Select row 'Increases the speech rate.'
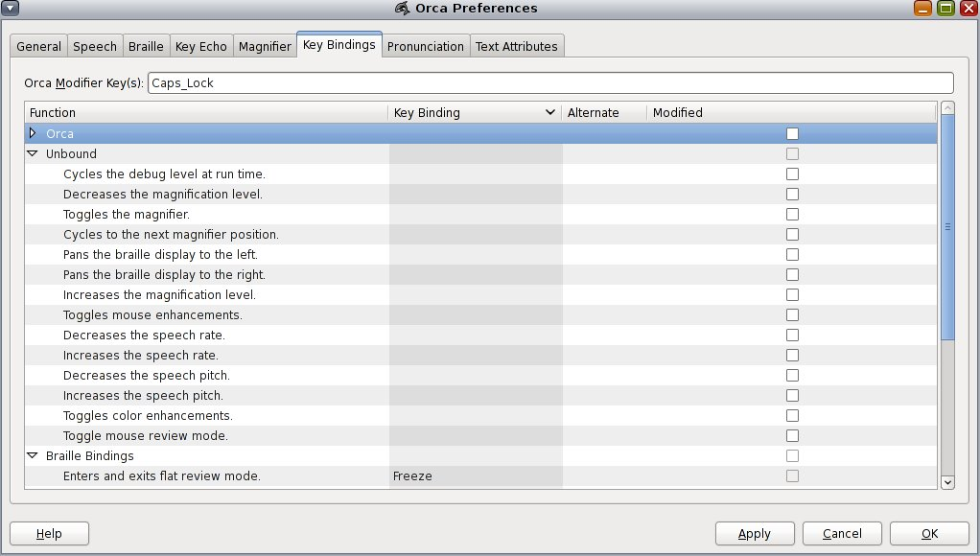 pyautogui.click(x=481, y=355)
